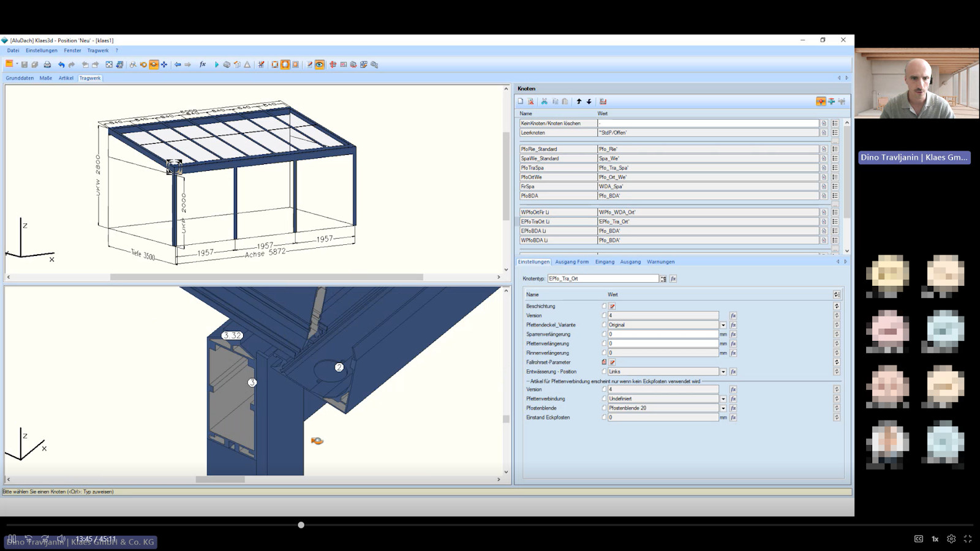The width and height of the screenshot is (980, 551).
Task: Click reset arrows icon in Beschichtung row
Action: click(837, 306)
